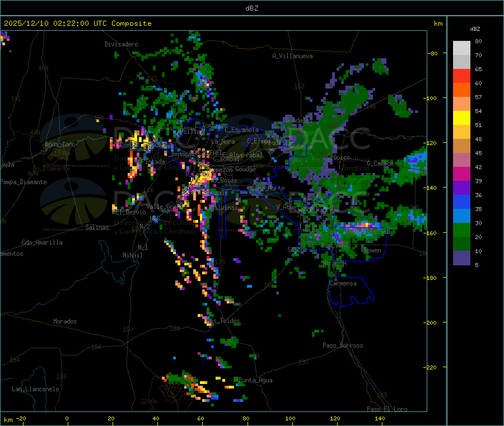Click the Bowen map label

click(372, 250)
